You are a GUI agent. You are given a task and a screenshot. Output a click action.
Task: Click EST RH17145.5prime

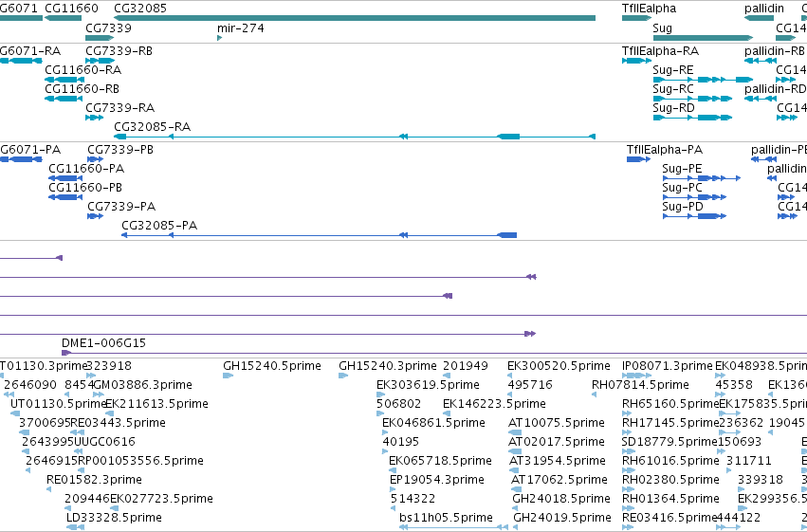670,424
